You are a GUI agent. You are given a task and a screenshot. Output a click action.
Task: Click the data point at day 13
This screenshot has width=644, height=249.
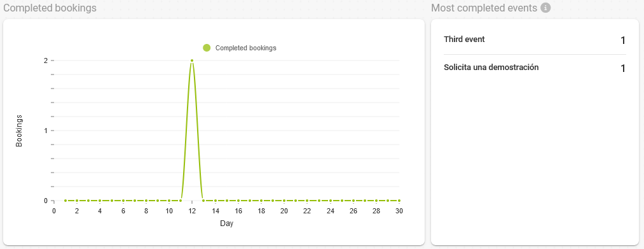click(x=203, y=201)
